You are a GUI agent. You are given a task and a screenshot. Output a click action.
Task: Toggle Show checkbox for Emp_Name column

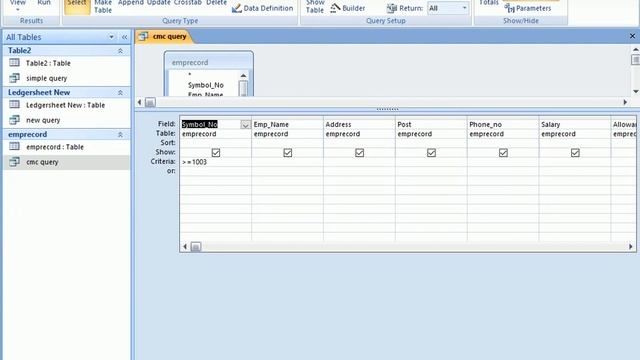(x=288, y=152)
